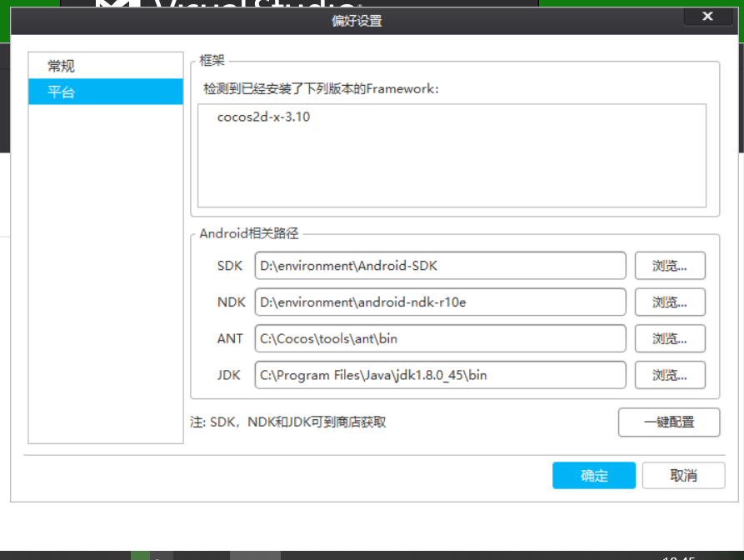The width and height of the screenshot is (744, 560).
Task: Click the ANT path input field
Action: tap(440, 339)
